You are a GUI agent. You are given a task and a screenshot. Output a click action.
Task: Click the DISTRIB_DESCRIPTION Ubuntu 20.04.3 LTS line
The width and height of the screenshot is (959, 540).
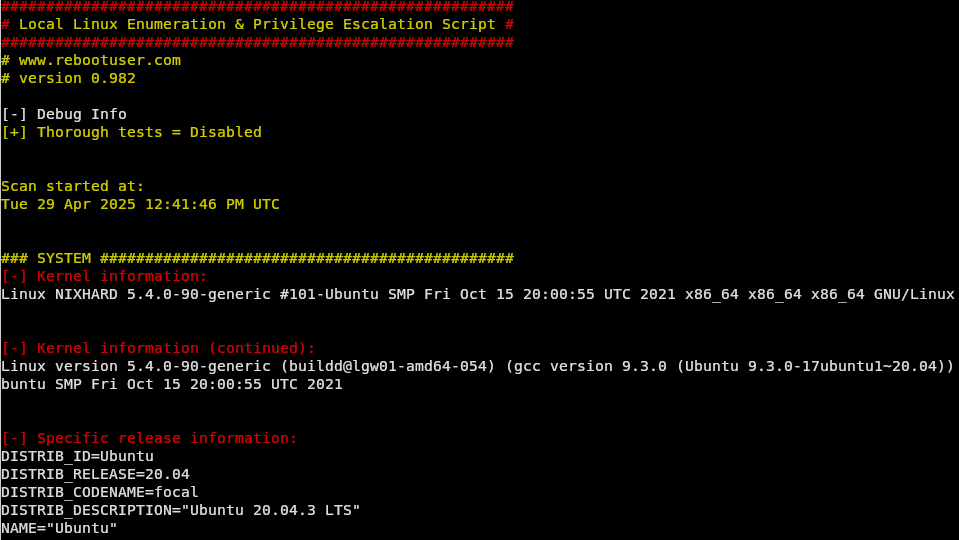[180, 510]
